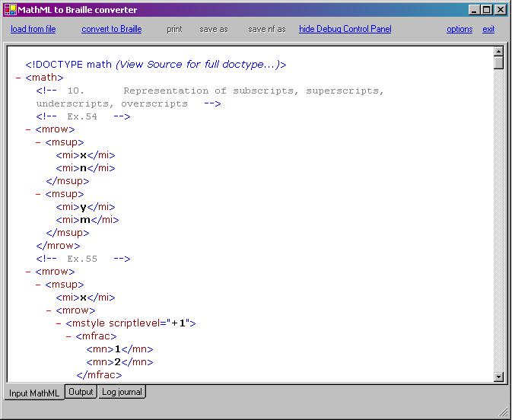Collapse the mstyle scriptlevel node

point(59,323)
